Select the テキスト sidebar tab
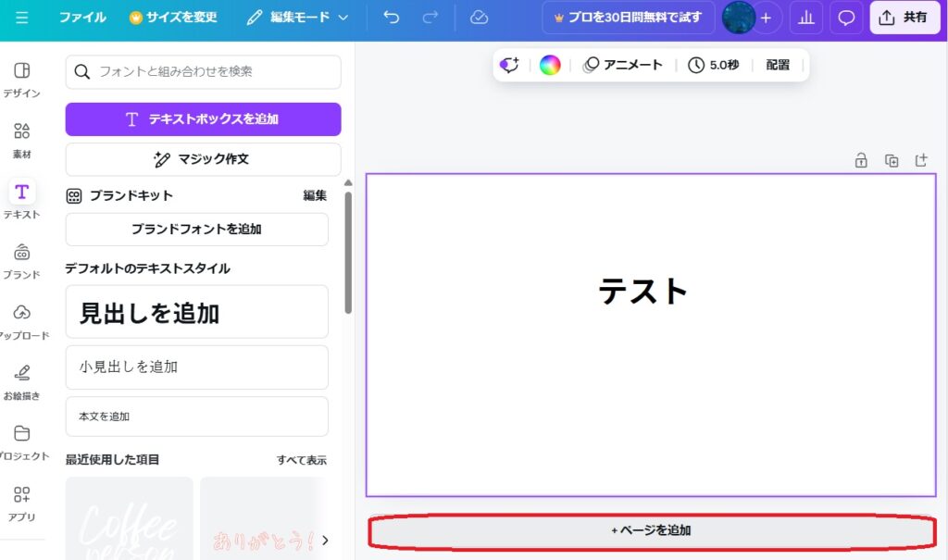The height and width of the screenshot is (560, 948). click(22, 200)
